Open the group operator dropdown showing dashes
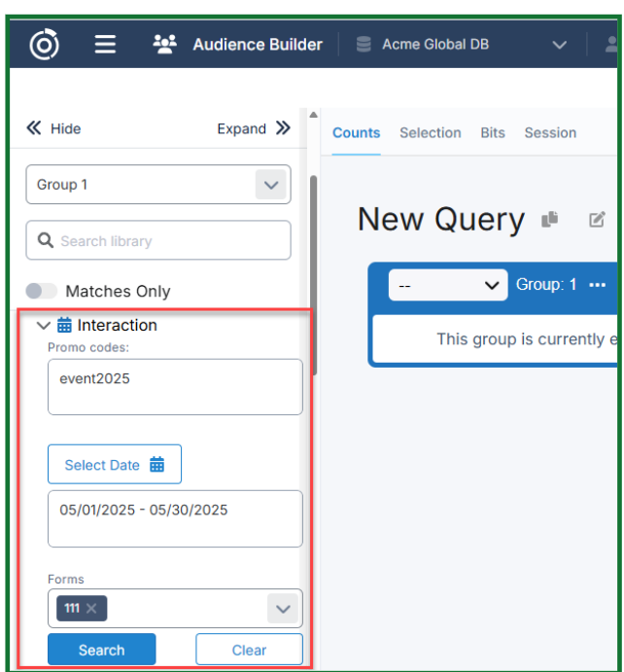This screenshot has height=672, width=624. coord(447,285)
